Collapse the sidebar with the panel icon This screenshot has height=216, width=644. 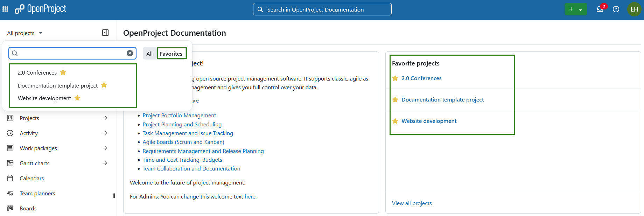(105, 33)
